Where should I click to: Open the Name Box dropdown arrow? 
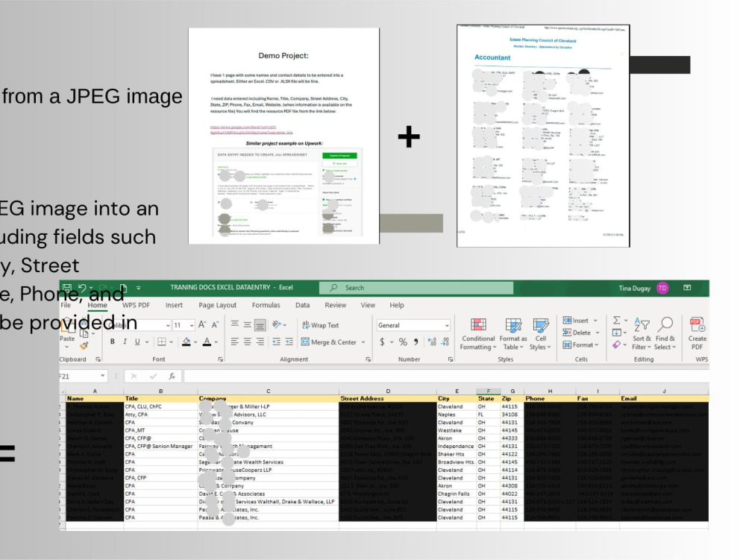point(102,376)
